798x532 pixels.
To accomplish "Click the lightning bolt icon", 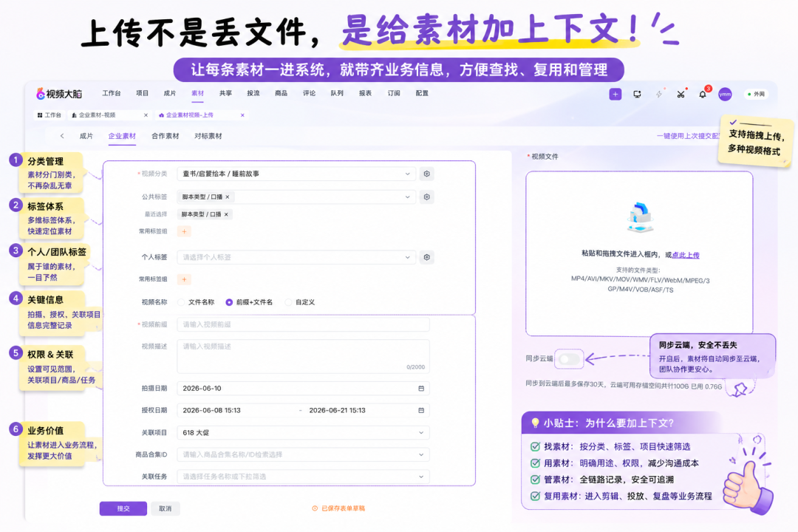I will (658, 94).
